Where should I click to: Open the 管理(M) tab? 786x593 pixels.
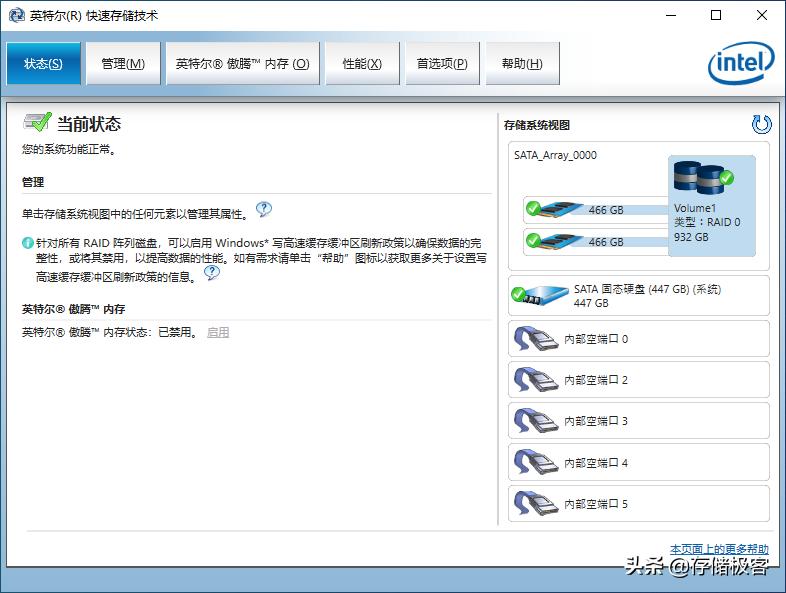tap(123, 64)
